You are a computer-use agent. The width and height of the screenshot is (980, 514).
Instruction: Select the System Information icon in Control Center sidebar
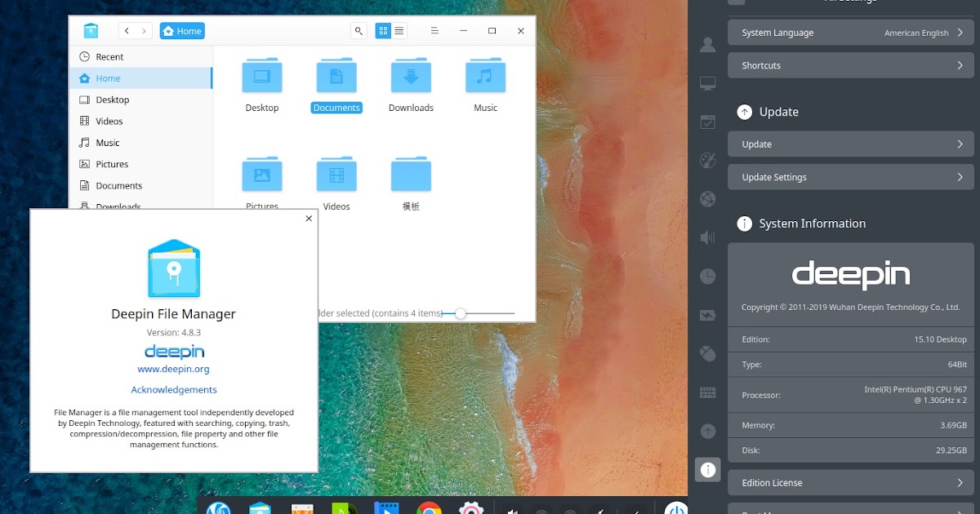(707, 469)
